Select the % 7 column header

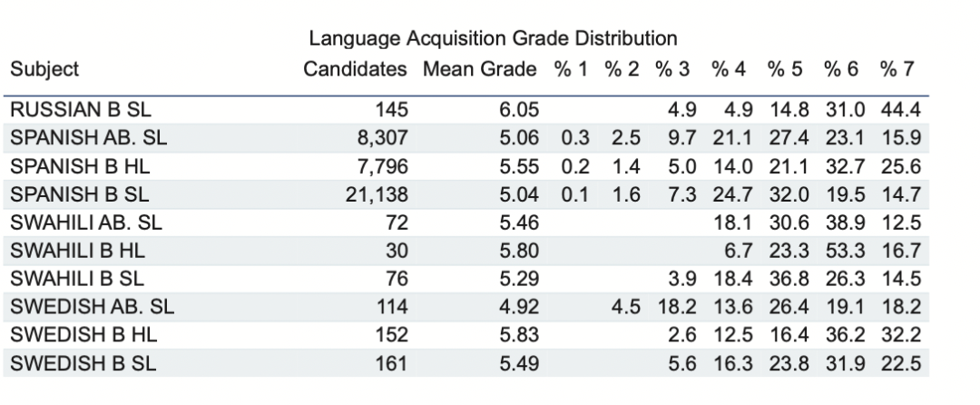coord(897,69)
